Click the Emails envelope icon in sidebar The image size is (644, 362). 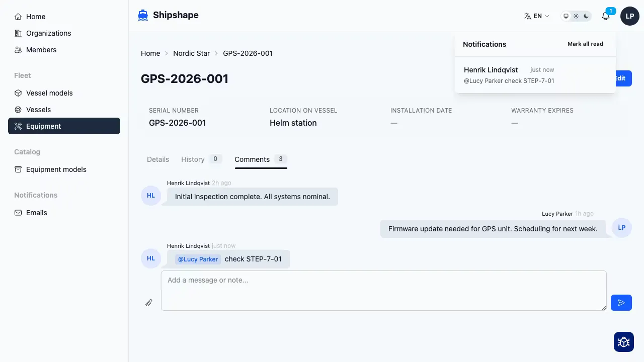[x=18, y=213]
